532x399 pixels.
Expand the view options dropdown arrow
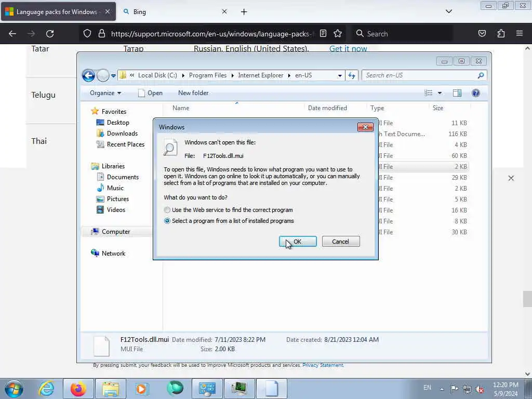click(x=440, y=93)
